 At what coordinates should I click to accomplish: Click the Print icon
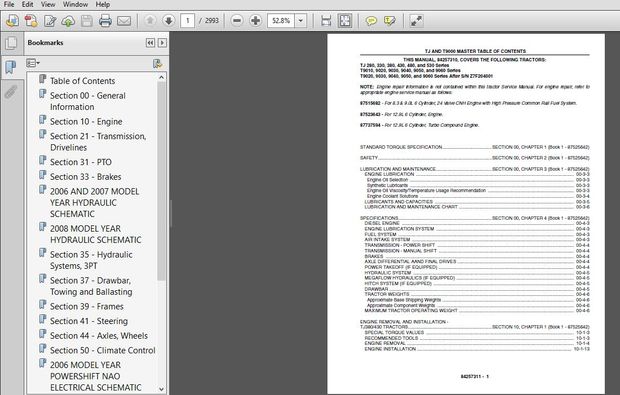pos(105,21)
